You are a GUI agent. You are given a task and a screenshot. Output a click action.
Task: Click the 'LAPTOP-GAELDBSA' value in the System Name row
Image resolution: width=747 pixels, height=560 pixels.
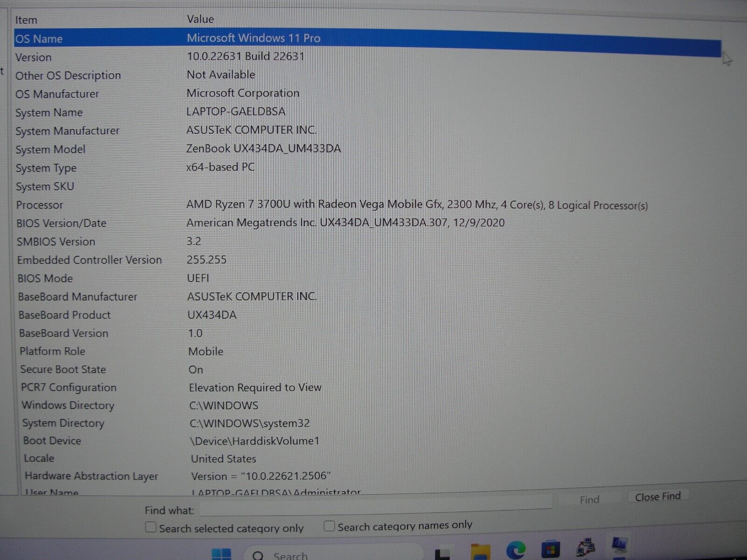236,112
